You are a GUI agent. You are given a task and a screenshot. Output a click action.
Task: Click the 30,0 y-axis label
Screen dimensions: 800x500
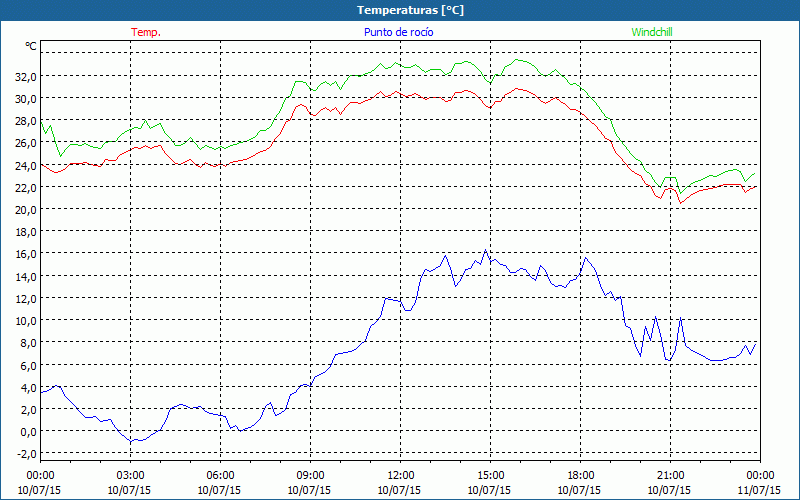point(26,98)
